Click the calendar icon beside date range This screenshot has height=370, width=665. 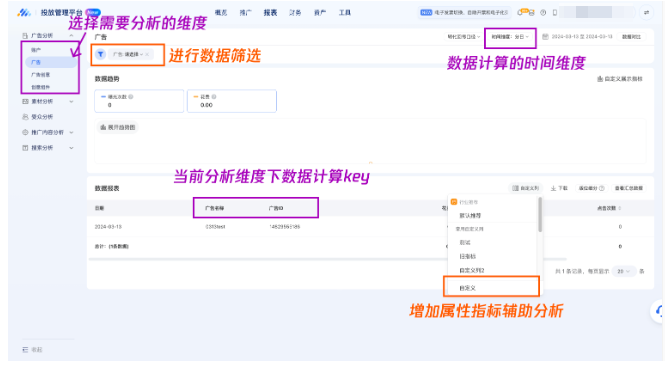pyautogui.click(x=545, y=37)
